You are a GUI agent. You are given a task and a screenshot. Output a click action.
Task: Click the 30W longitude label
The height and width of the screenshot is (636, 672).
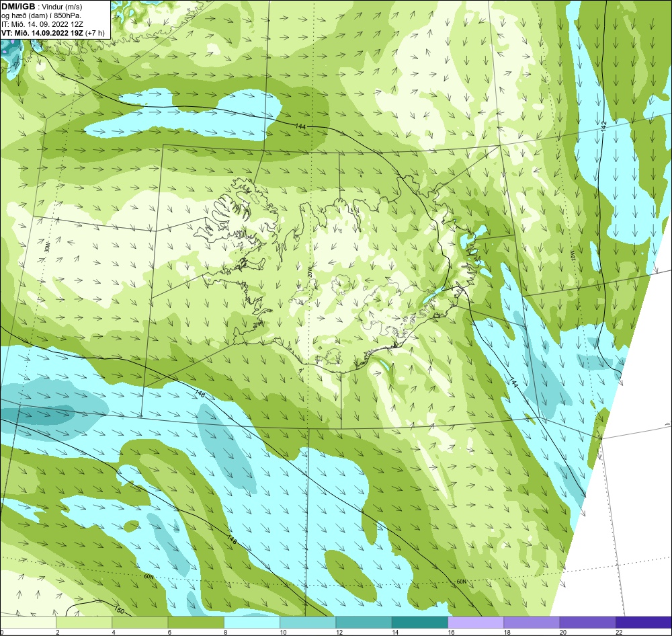coord(47,247)
